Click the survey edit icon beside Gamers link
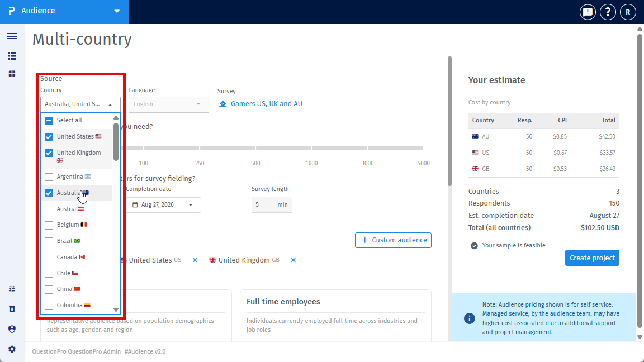Image resolution: width=644 pixels, height=362 pixels. click(x=222, y=104)
